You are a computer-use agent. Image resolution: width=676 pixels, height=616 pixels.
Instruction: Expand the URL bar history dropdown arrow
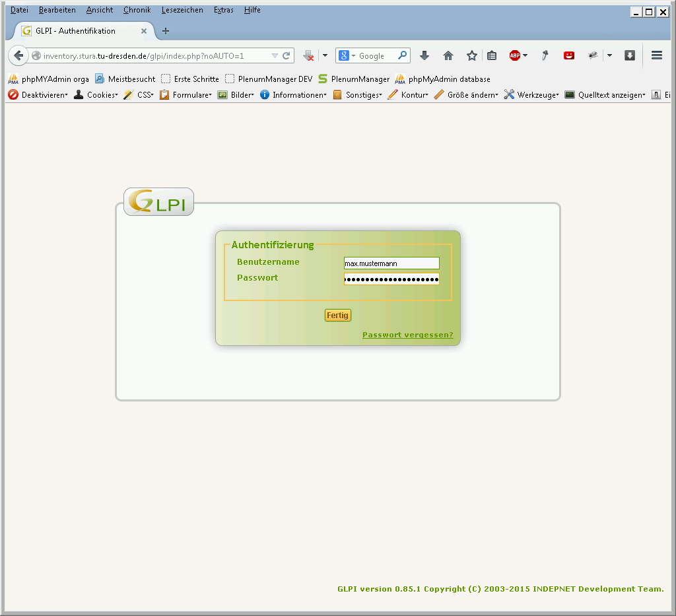pos(275,56)
